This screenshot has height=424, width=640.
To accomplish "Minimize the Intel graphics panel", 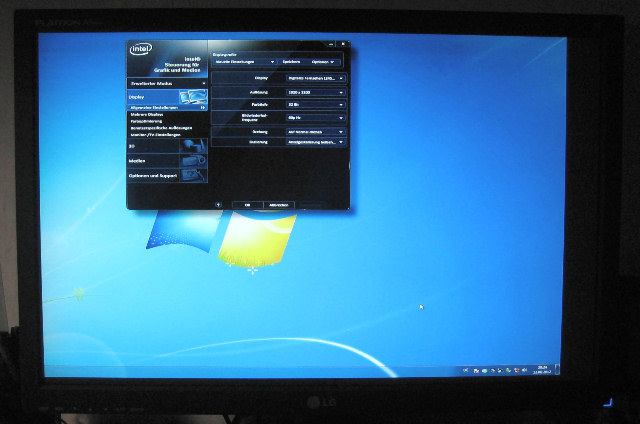I will point(331,44).
